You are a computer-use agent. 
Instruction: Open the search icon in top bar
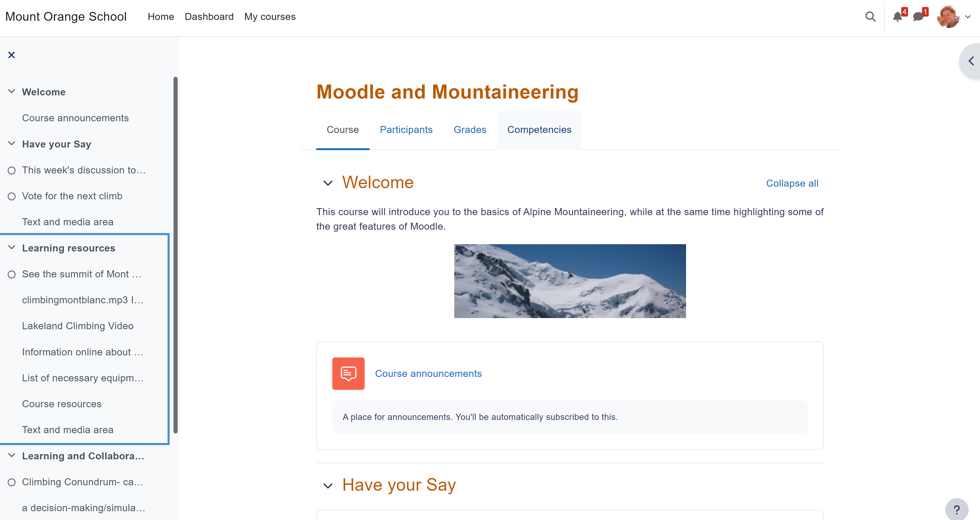[x=870, y=17]
